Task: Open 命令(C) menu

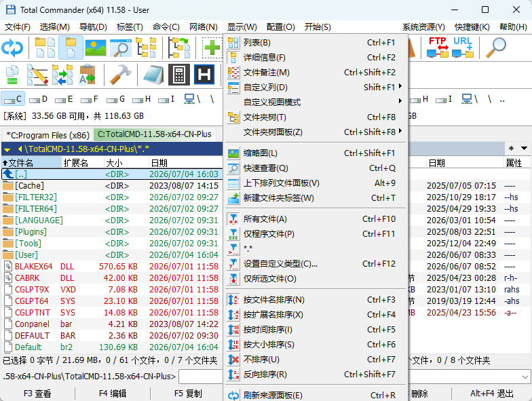Action: 166,27
